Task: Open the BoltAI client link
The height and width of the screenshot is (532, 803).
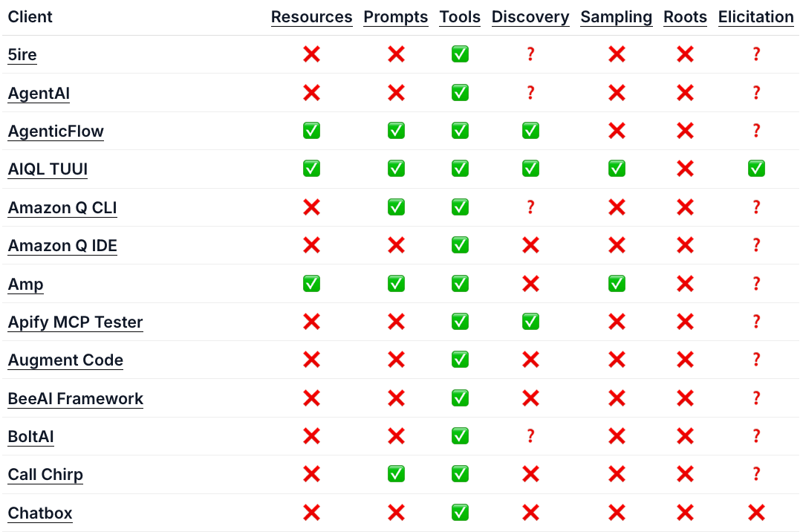Action: click(30, 437)
